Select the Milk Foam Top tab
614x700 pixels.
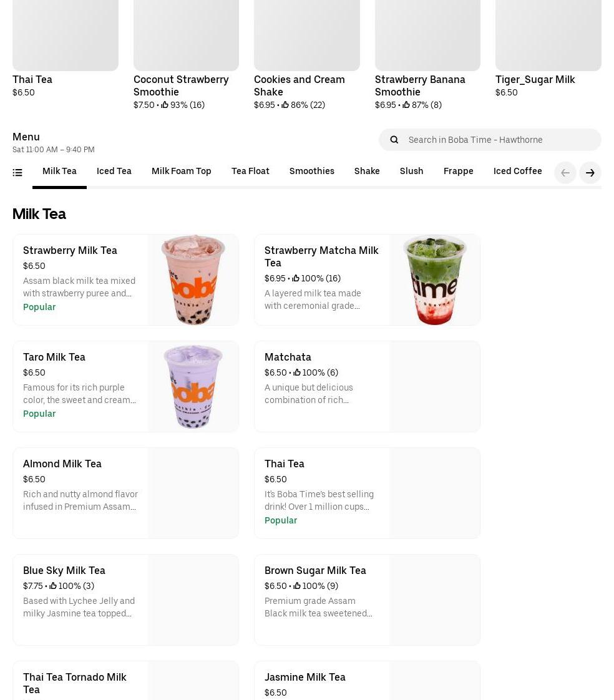click(181, 171)
